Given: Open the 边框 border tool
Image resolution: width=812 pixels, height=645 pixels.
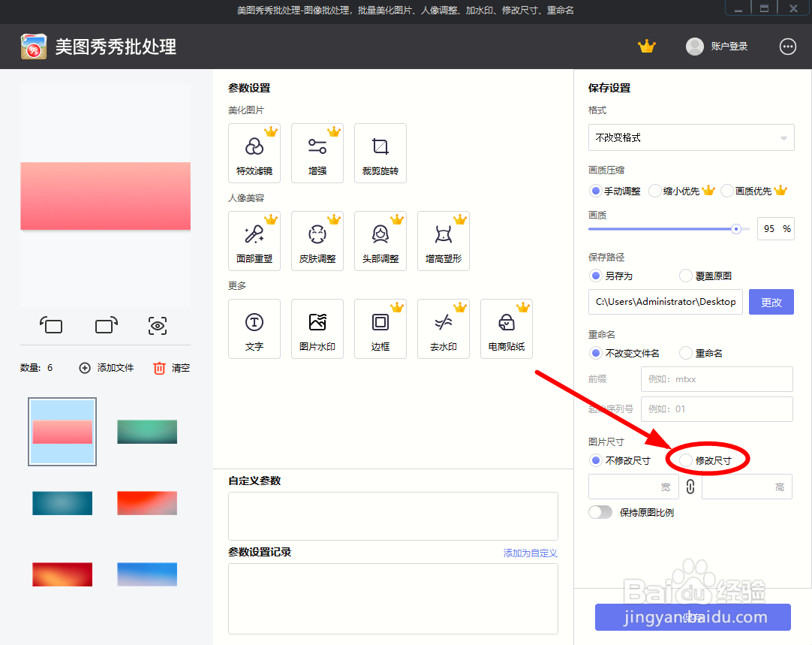Looking at the screenshot, I should pyautogui.click(x=380, y=329).
